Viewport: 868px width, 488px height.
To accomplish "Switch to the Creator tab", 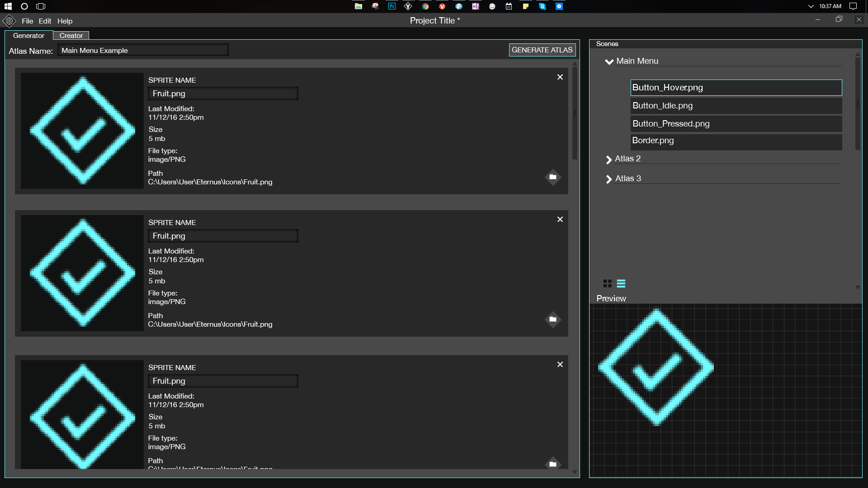I will (71, 36).
